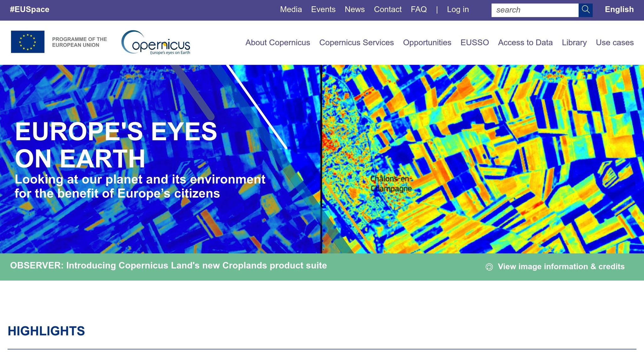Click the hero subtitle about Europe's citizens
Screen dimensions: 644x362
140,186
